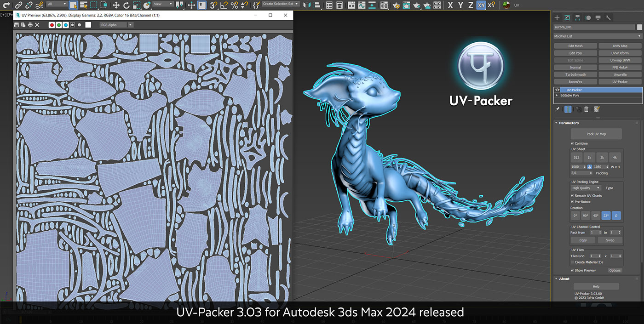Click the Pin Stack icon

pos(558,109)
